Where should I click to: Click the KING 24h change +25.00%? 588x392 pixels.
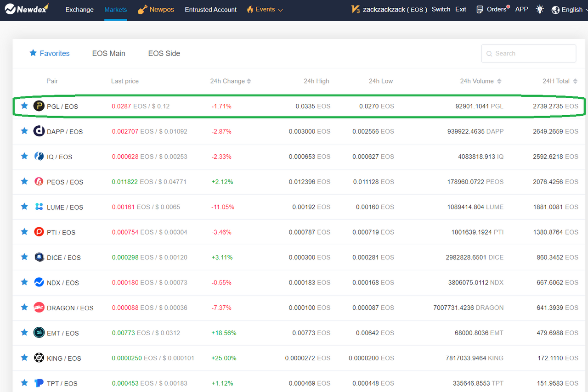pyautogui.click(x=224, y=358)
